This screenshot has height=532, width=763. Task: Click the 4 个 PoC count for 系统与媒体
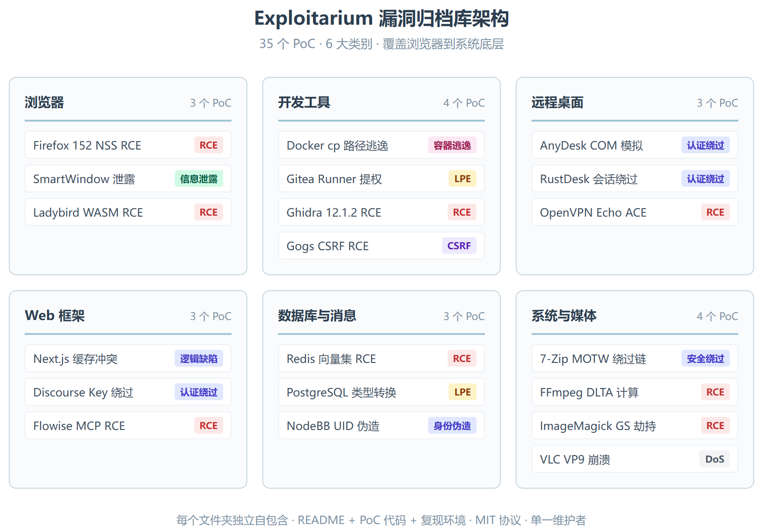click(717, 316)
